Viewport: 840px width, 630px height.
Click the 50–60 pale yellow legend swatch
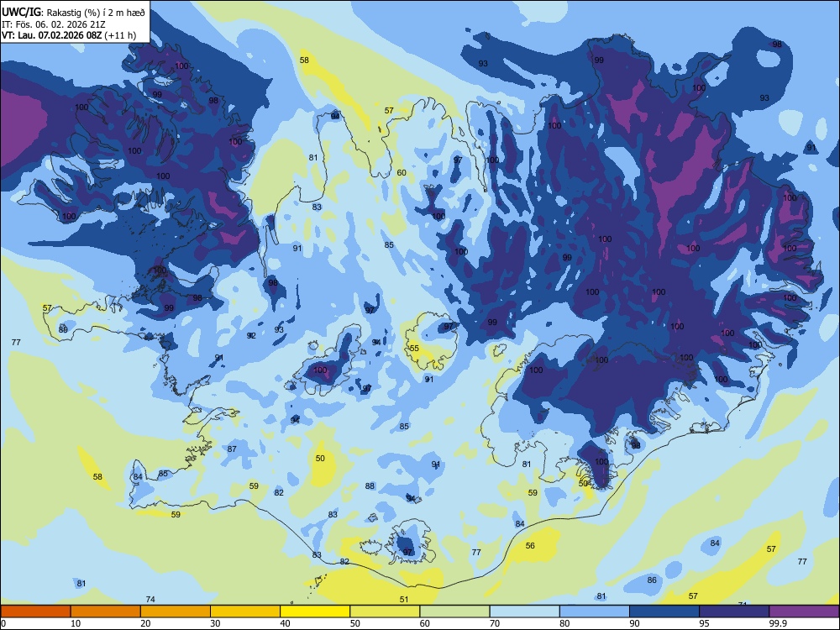[x=385, y=612]
